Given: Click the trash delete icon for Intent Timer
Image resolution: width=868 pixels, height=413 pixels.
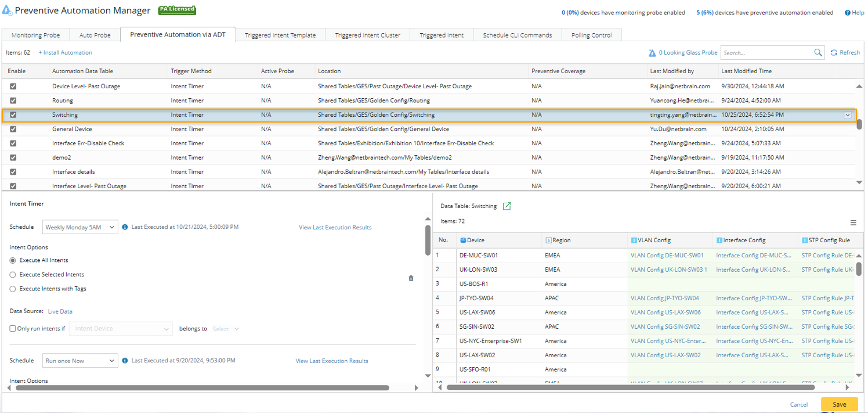Looking at the screenshot, I should pos(411,278).
